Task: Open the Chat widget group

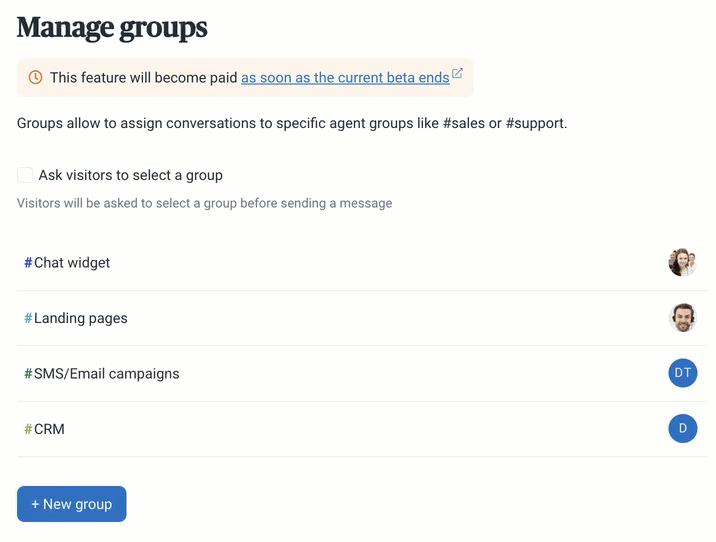Action: click(362, 263)
